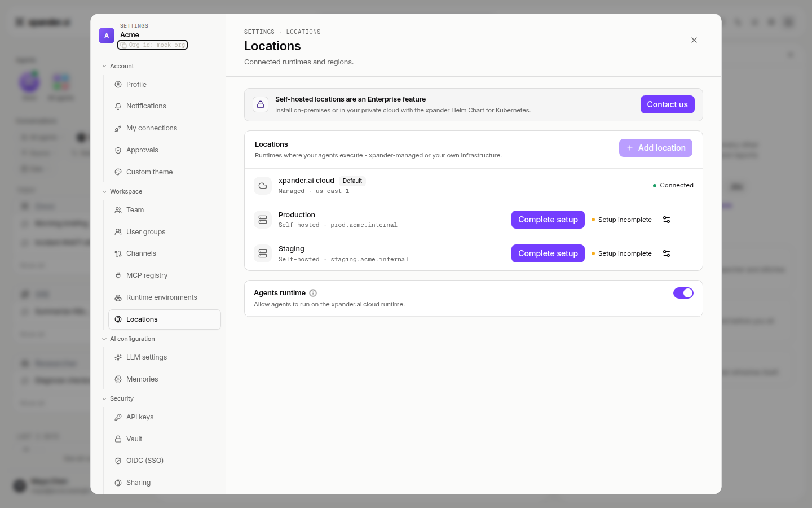Collapse the Workspace section
This screenshot has width=812, height=508.
point(122,191)
